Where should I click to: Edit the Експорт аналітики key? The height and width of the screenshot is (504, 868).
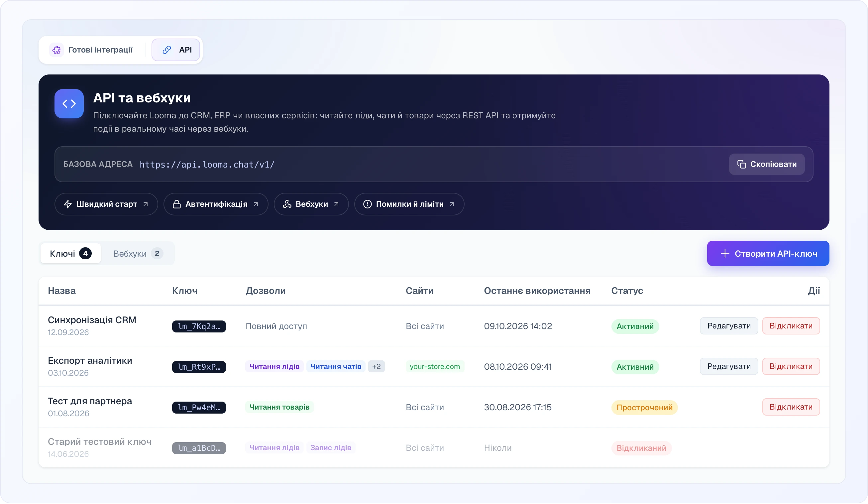click(729, 367)
